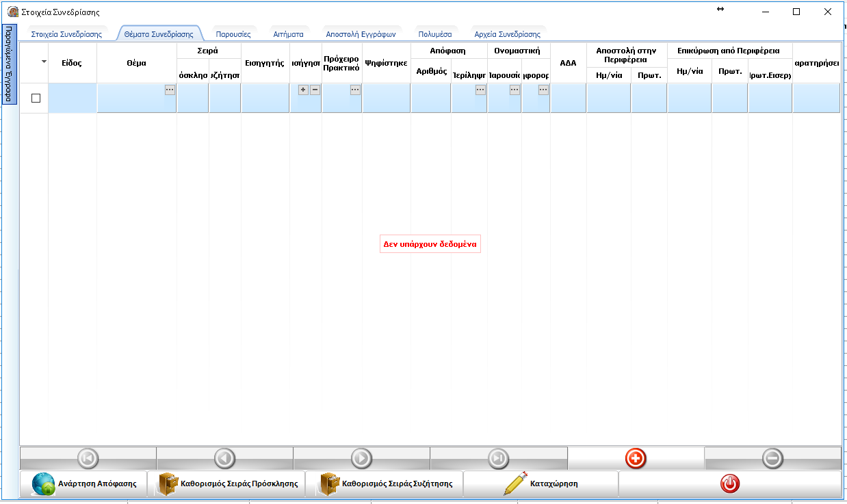
Task: Tick the checkbox in first grid row
Action: click(36, 98)
